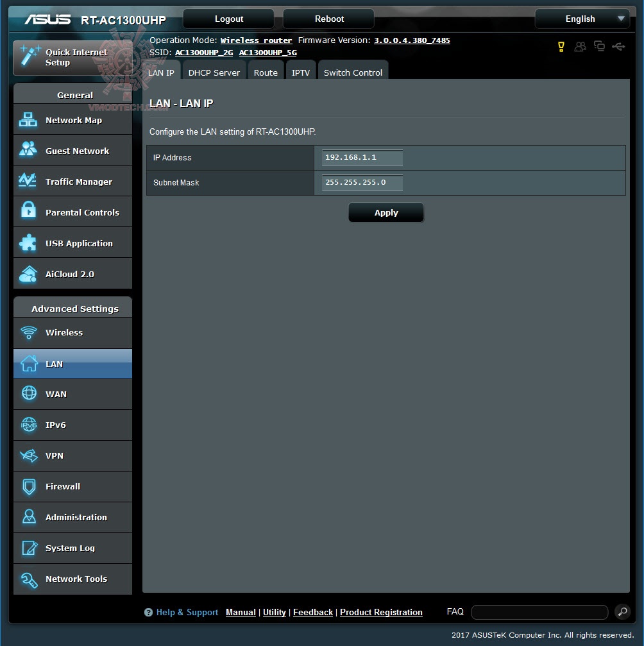Click the yellow notification alert icon
Screen dimensions: 644x646
pyautogui.click(x=561, y=47)
